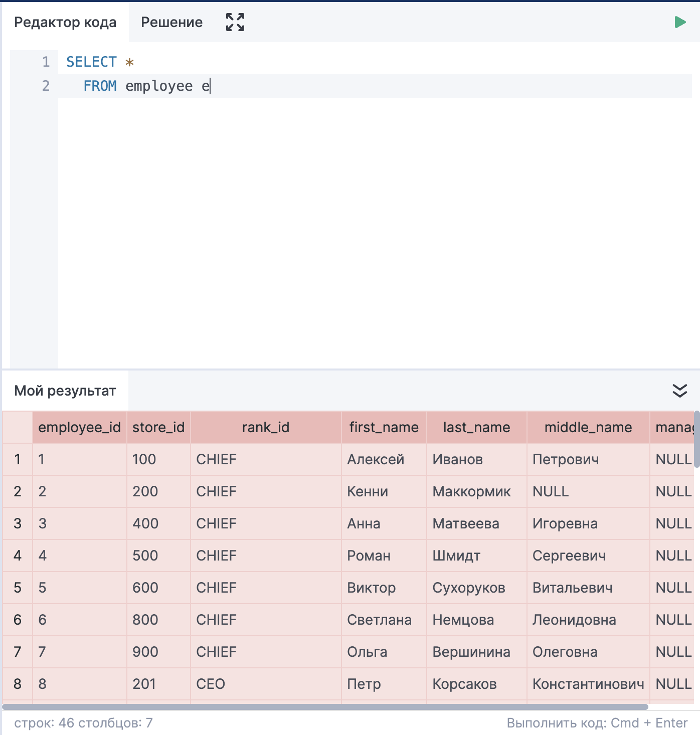Select the Мой результат tab
Viewport: 700px width, 735px height.
coord(65,391)
